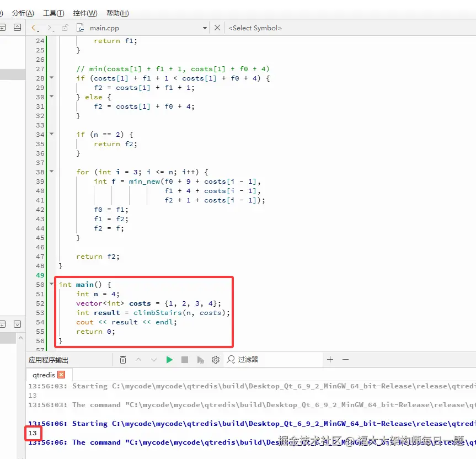
Task: Open the 工具(T) menu
Action: (x=54, y=13)
